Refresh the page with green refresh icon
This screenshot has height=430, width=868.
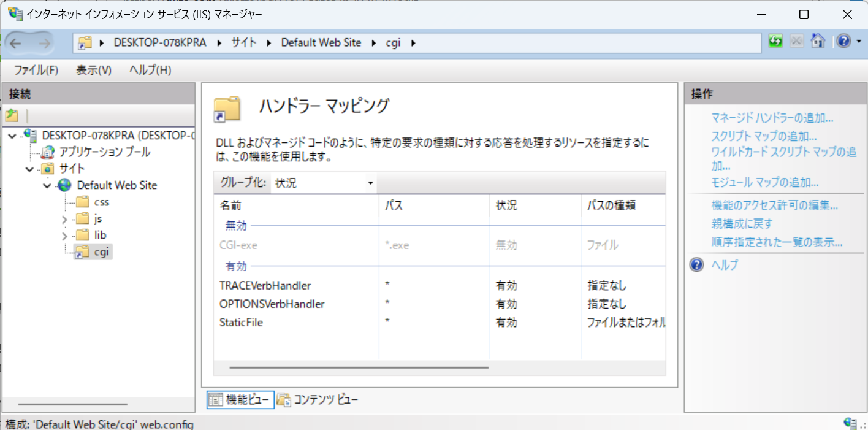(x=776, y=41)
